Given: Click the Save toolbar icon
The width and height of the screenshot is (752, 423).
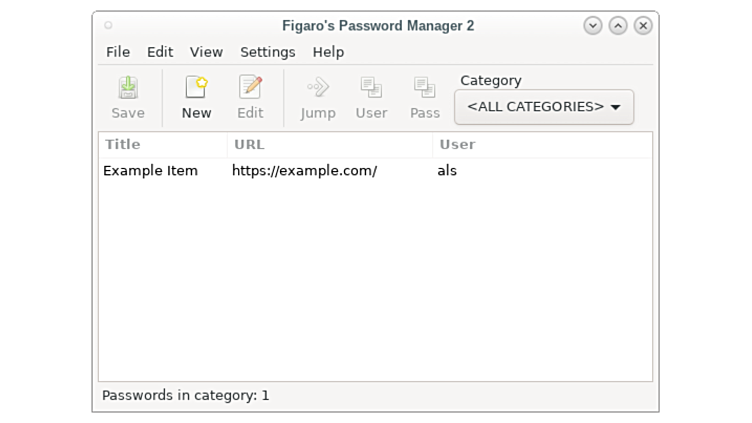Looking at the screenshot, I should coord(128,98).
